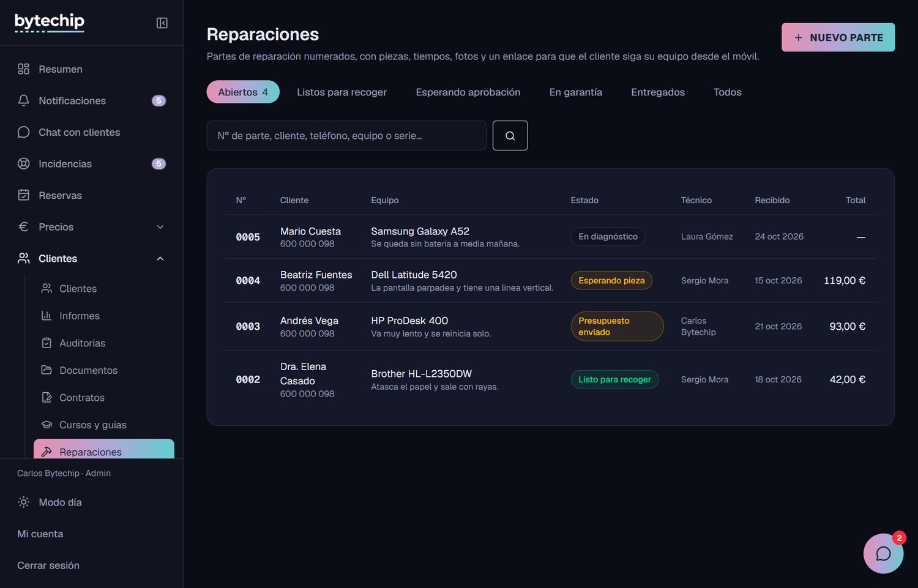Click the bytechip logo
The image size is (918, 588).
coord(50,23)
